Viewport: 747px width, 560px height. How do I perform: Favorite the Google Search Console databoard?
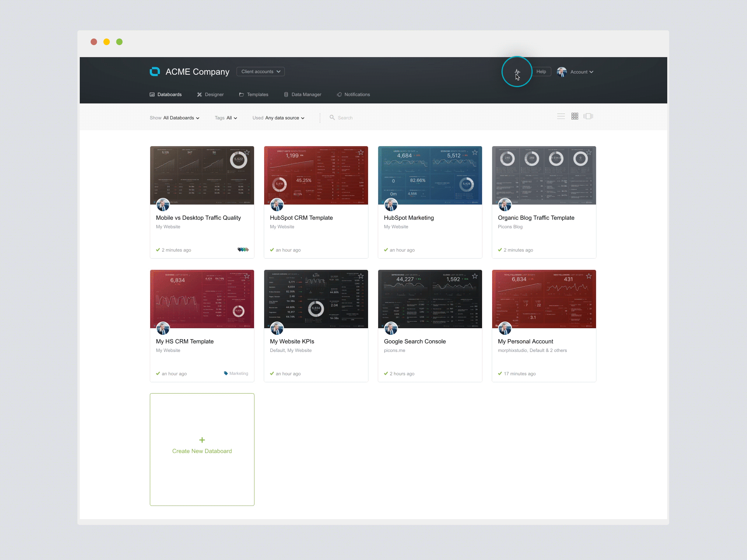pyautogui.click(x=475, y=276)
